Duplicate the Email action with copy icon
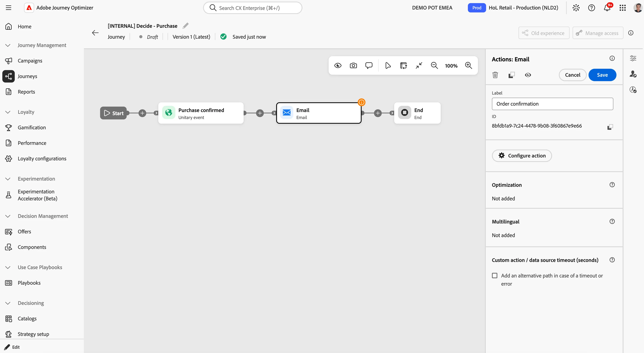 point(512,75)
